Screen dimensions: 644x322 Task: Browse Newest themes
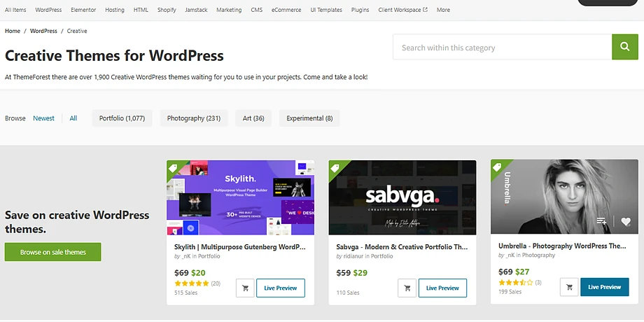click(43, 118)
